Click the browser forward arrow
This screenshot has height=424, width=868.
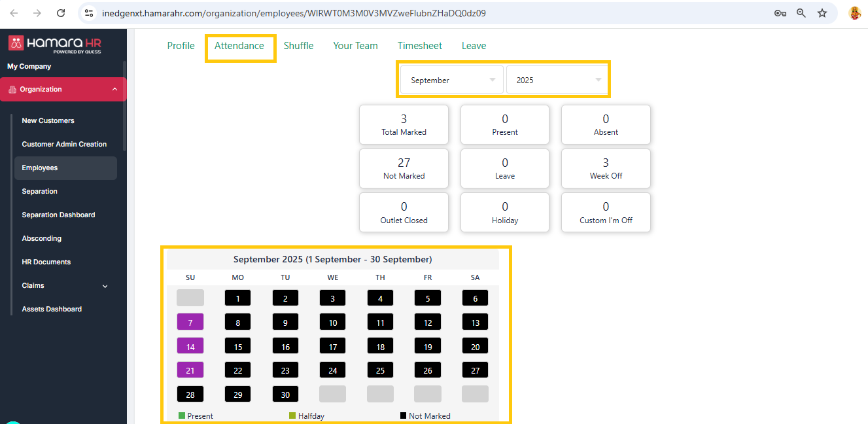coord(37,13)
